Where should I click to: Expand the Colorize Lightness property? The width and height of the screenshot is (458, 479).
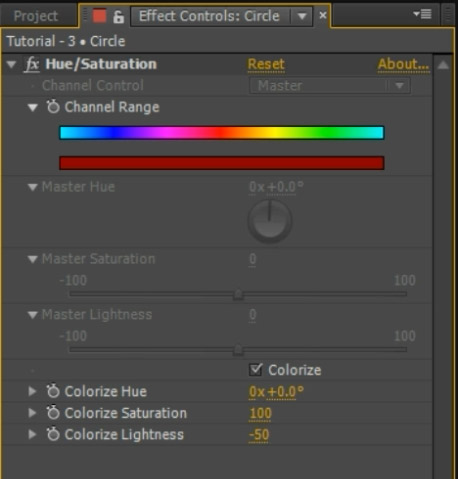32,434
